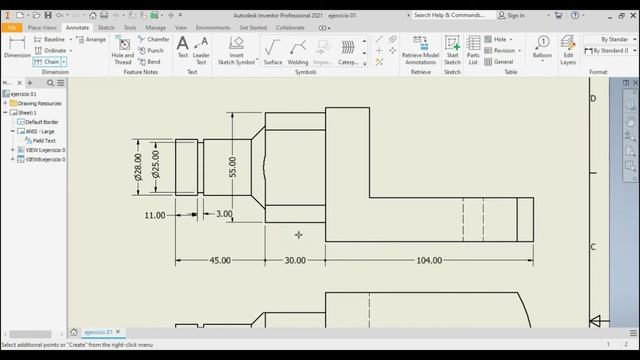Open the By Standard style dropdown
This screenshot has width=640, height=360.
tap(635, 51)
